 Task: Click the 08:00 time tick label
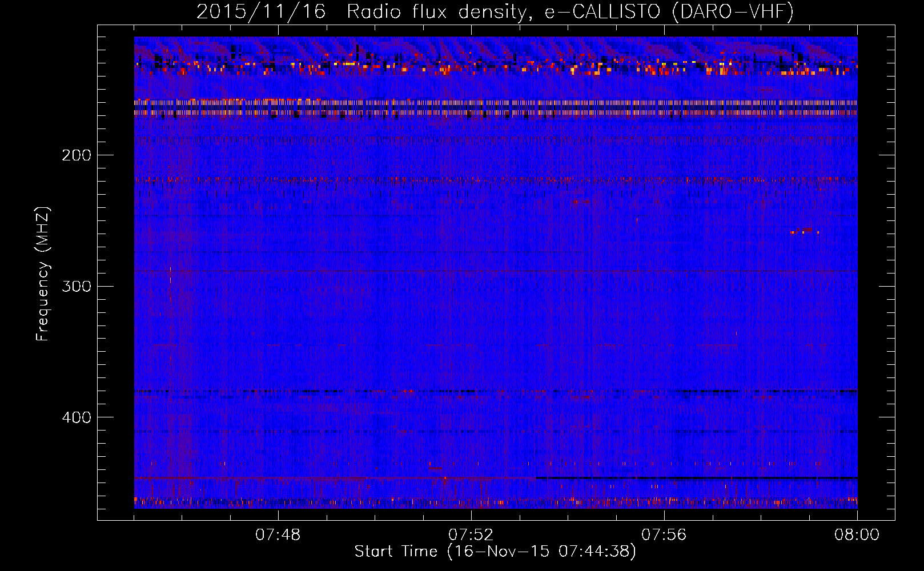(857, 535)
